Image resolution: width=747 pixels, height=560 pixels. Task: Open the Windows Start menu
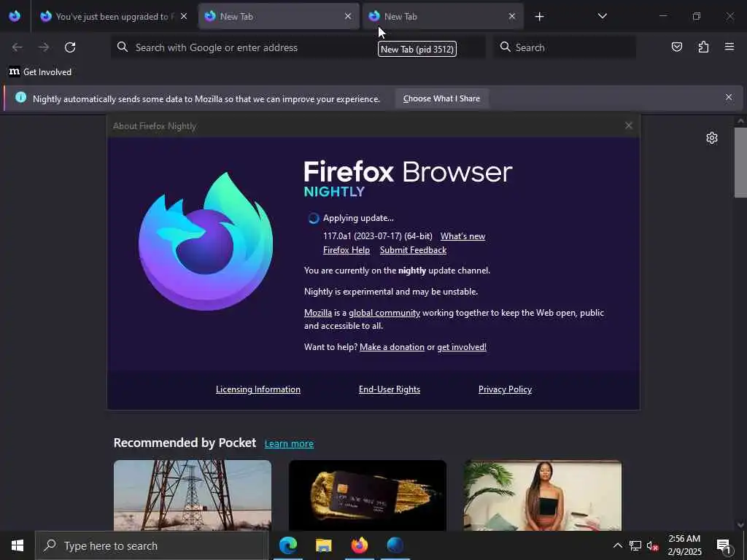[18, 545]
